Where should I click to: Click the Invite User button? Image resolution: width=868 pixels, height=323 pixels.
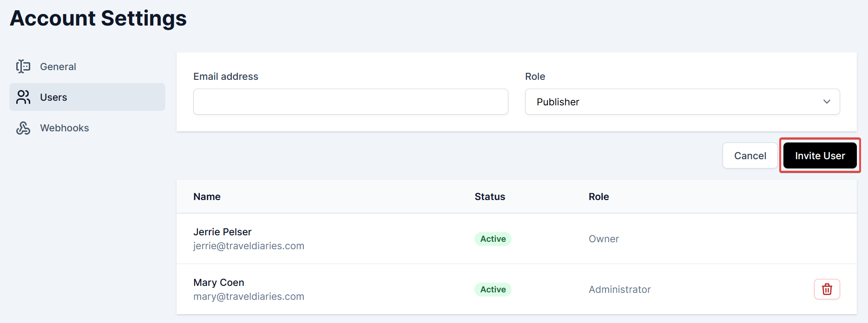coord(820,155)
